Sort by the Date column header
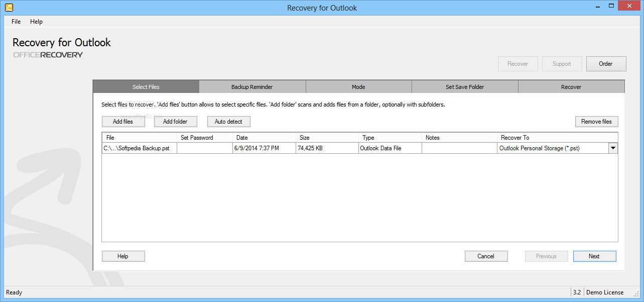644x302 pixels. (264, 138)
